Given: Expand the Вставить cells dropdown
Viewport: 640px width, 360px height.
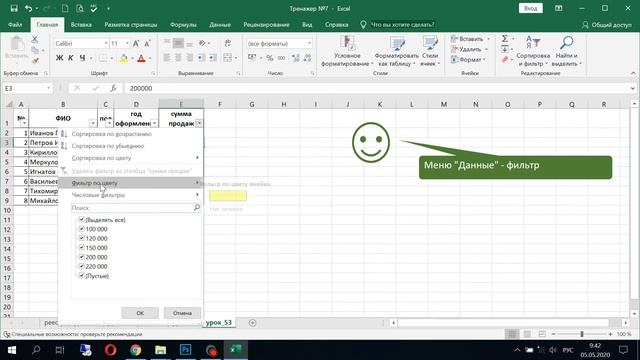Looking at the screenshot, I should (x=489, y=39).
